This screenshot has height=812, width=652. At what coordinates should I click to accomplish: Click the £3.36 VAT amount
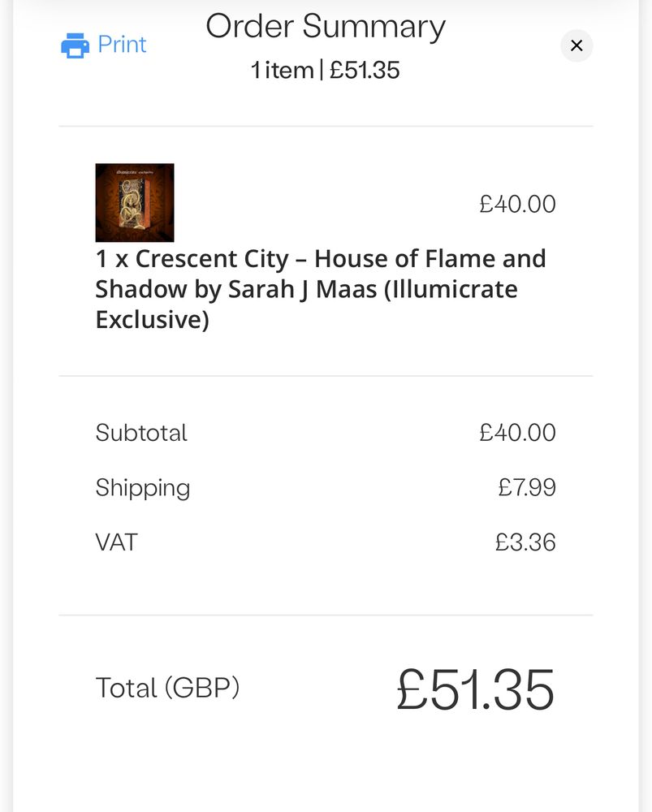click(525, 542)
